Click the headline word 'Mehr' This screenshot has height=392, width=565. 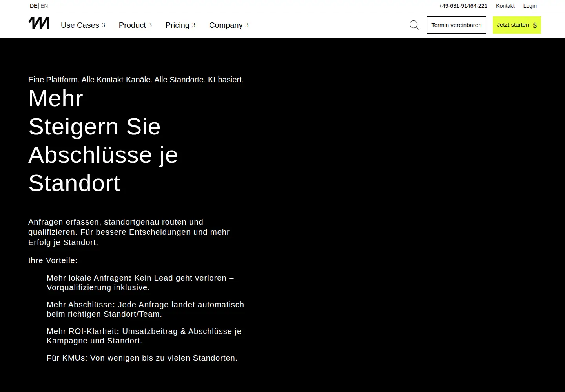click(56, 98)
